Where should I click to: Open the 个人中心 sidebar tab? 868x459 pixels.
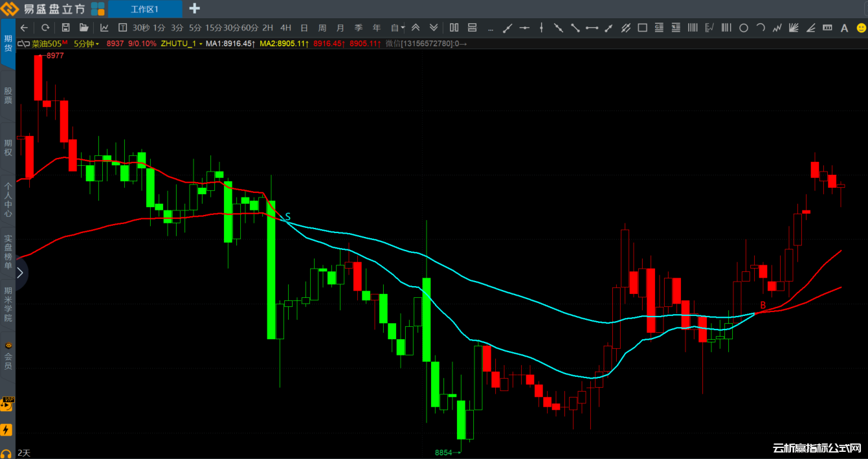[x=8, y=199]
